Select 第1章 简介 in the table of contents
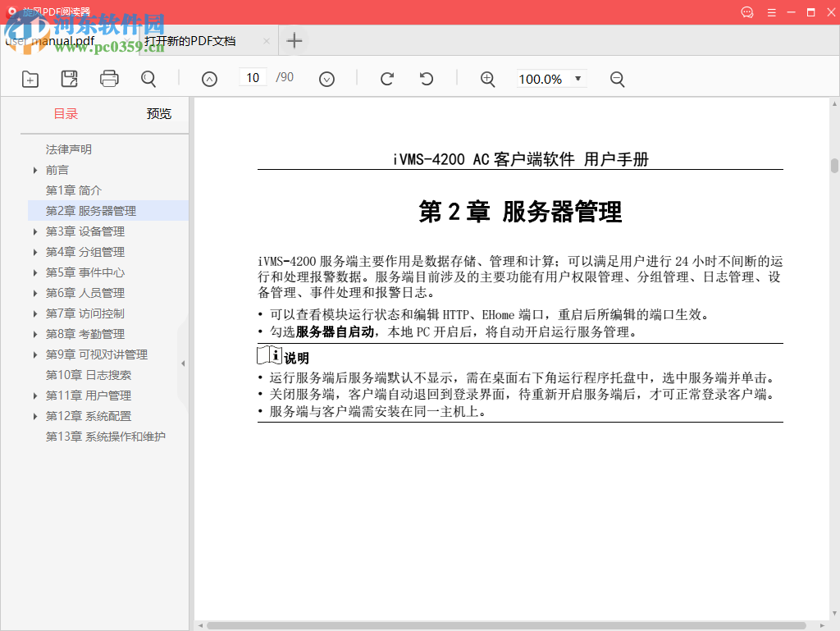Screen dimensions: 840x631 74,190
